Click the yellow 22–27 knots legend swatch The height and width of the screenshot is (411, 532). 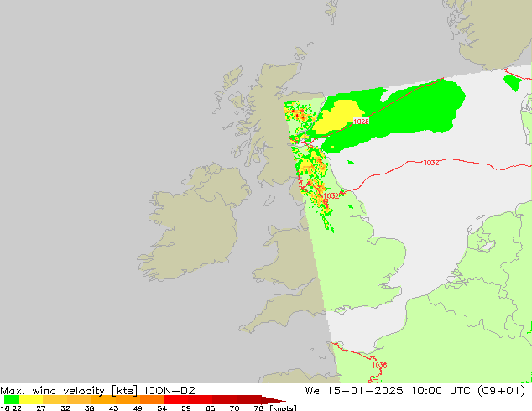coord(31,400)
